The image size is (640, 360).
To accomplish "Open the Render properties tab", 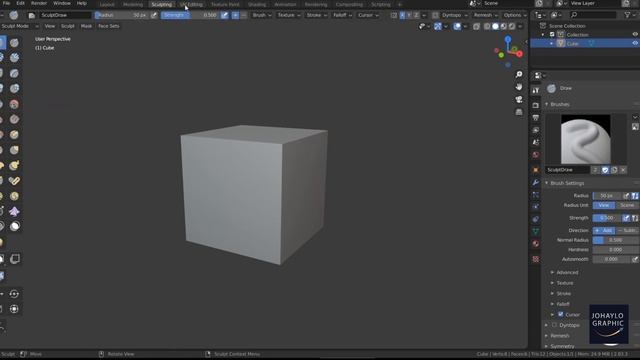I will 536,105.
